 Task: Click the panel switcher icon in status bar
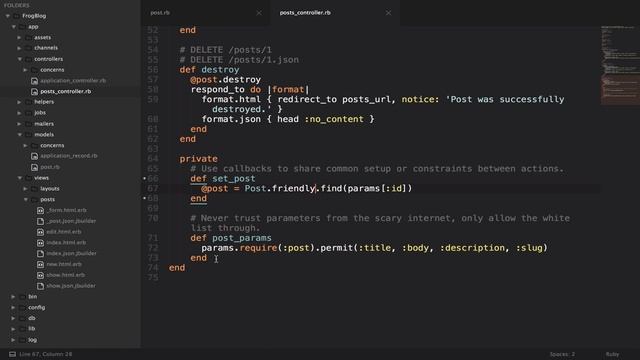click(12, 354)
